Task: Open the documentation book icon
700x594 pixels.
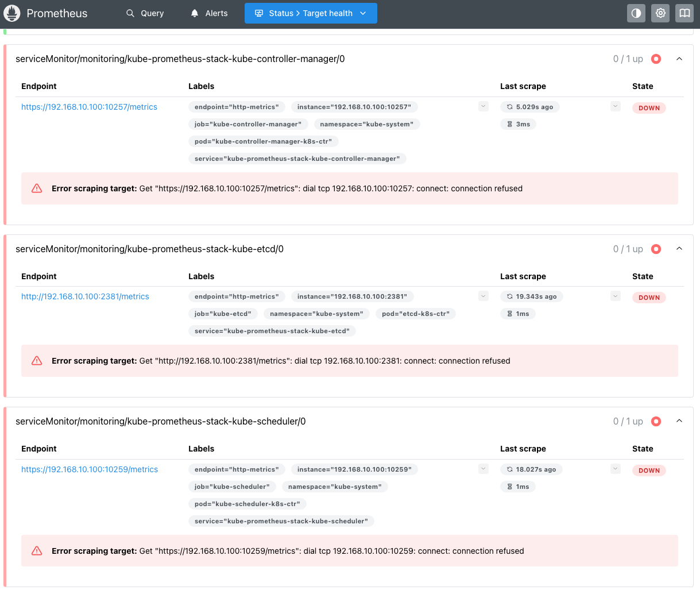Action: (x=684, y=13)
